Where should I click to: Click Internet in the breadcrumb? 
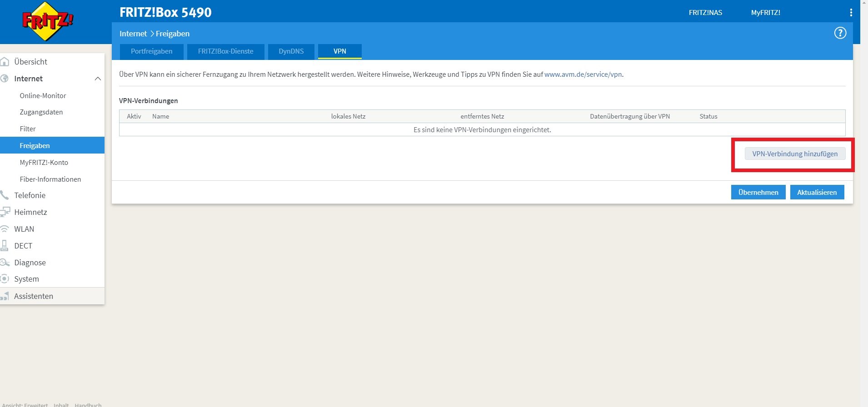tap(133, 34)
